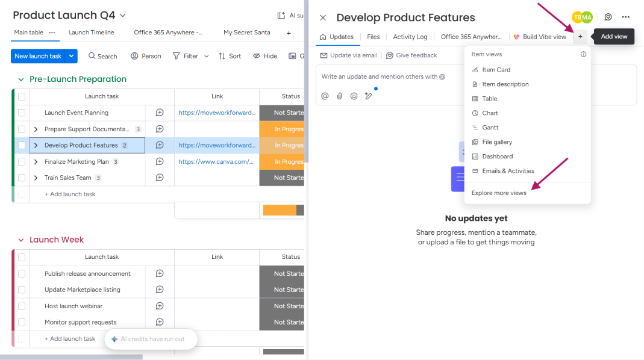Image resolution: width=644 pixels, height=360 pixels.
Task: Close the Develop Product Features panel
Action: click(x=323, y=17)
